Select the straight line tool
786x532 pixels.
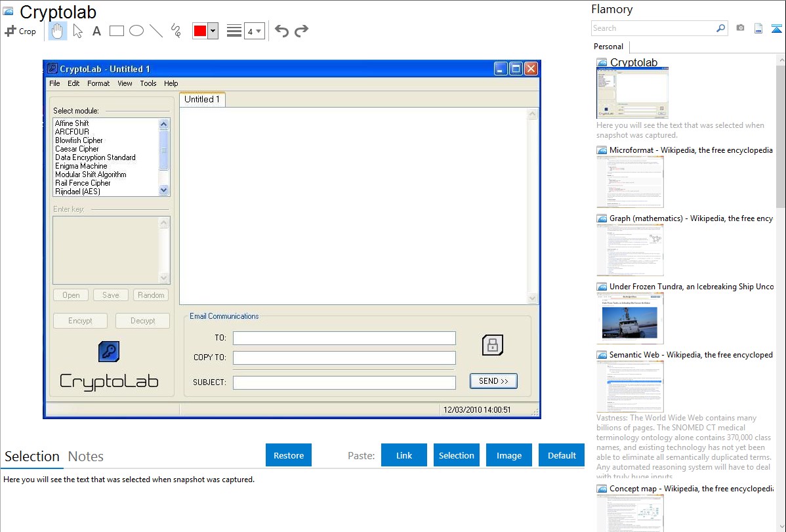[156, 31]
